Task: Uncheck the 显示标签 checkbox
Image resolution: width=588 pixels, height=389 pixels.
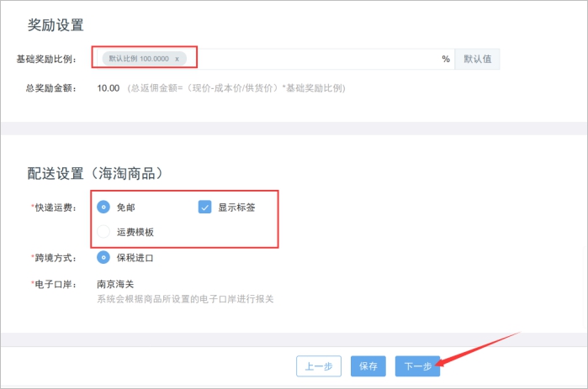Action: tap(205, 207)
